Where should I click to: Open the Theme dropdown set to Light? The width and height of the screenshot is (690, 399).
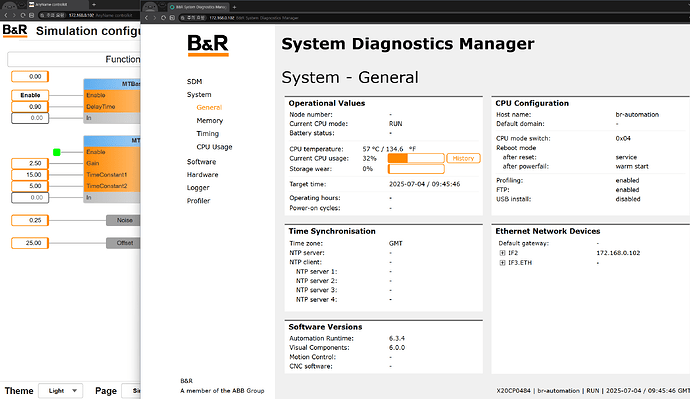pos(61,391)
